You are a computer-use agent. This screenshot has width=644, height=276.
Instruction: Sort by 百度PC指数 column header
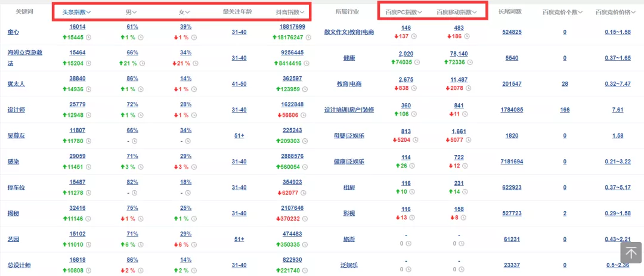click(404, 13)
